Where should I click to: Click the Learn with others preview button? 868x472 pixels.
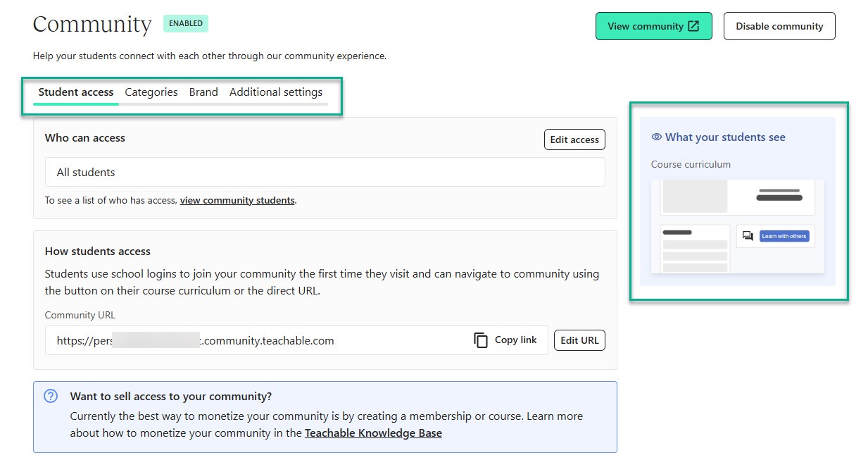point(784,236)
